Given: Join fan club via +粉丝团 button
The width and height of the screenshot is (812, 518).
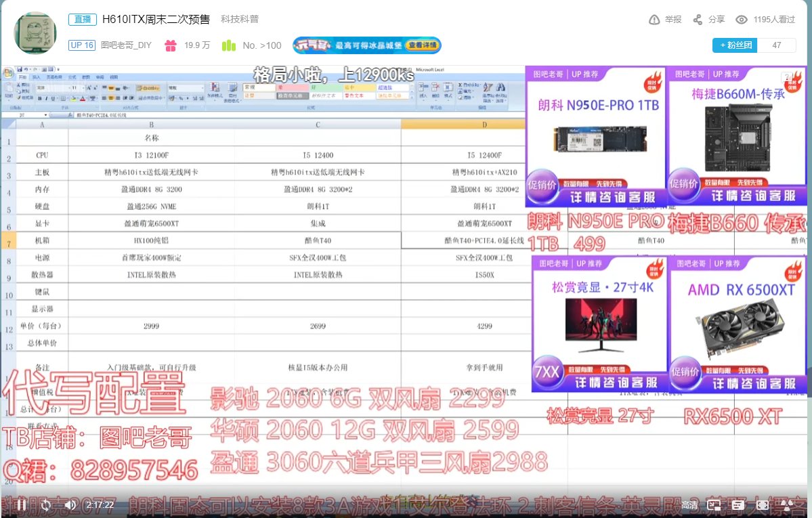Looking at the screenshot, I should click(735, 45).
